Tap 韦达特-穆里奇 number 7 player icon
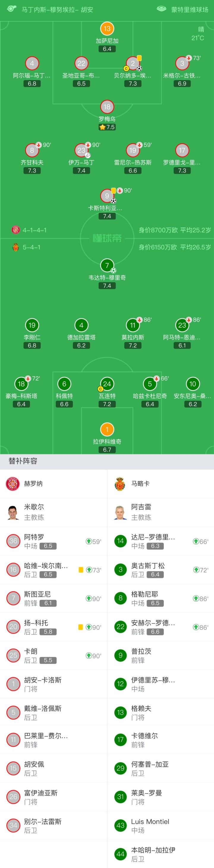This screenshot has width=214, height=868. coord(107,265)
